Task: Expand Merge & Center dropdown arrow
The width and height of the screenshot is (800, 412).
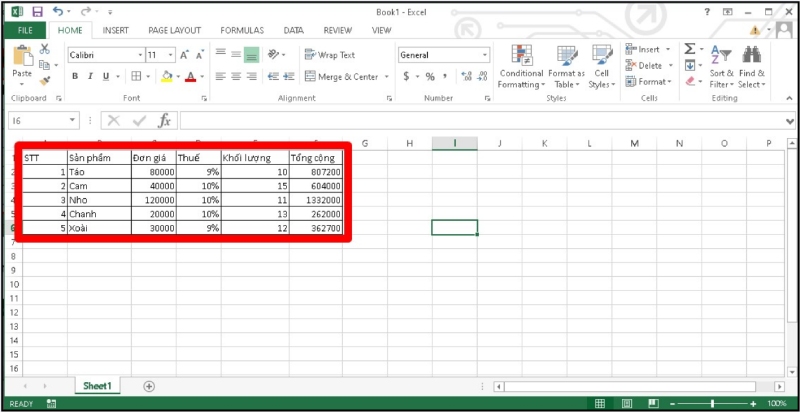Action: click(x=386, y=76)
